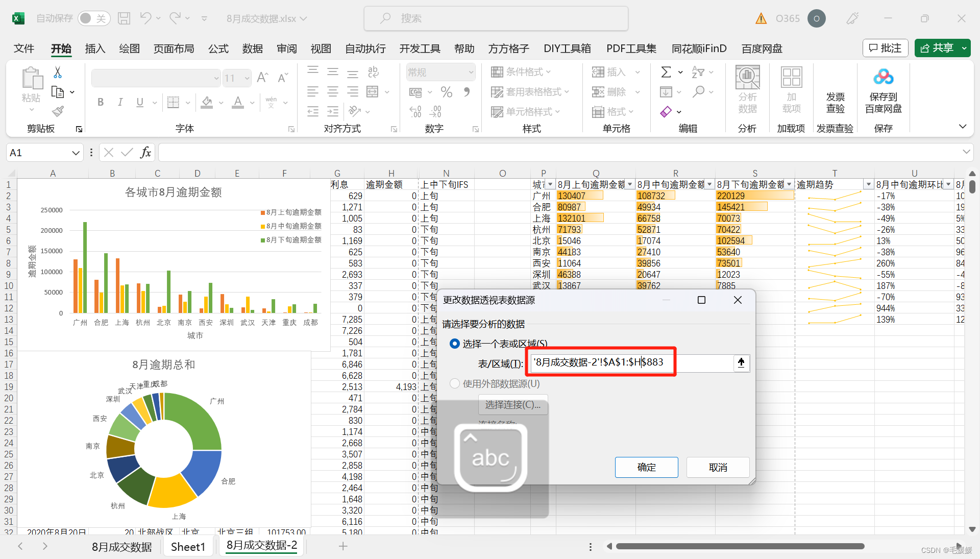980x559 pixels.
Task: Open the overdue trend column filter dropdown
Action: [x=868, y=184]
